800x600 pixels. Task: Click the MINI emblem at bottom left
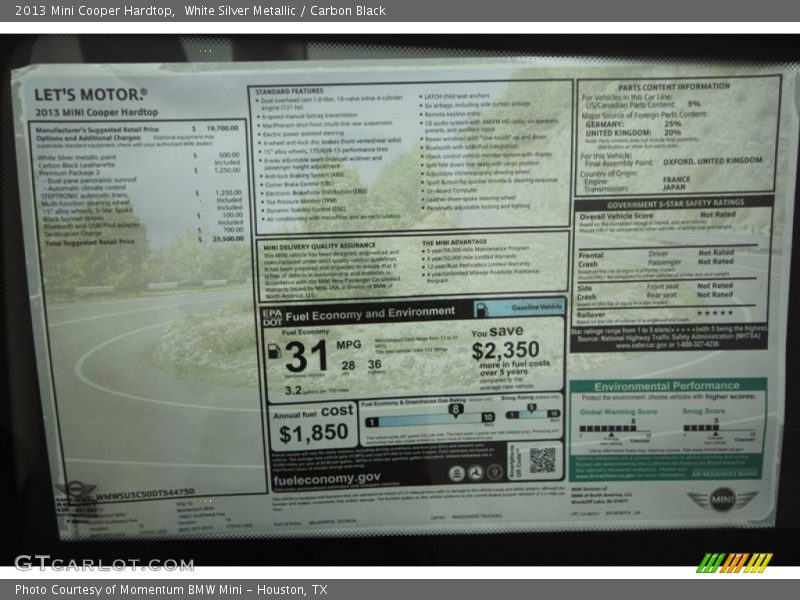(75, 490)
